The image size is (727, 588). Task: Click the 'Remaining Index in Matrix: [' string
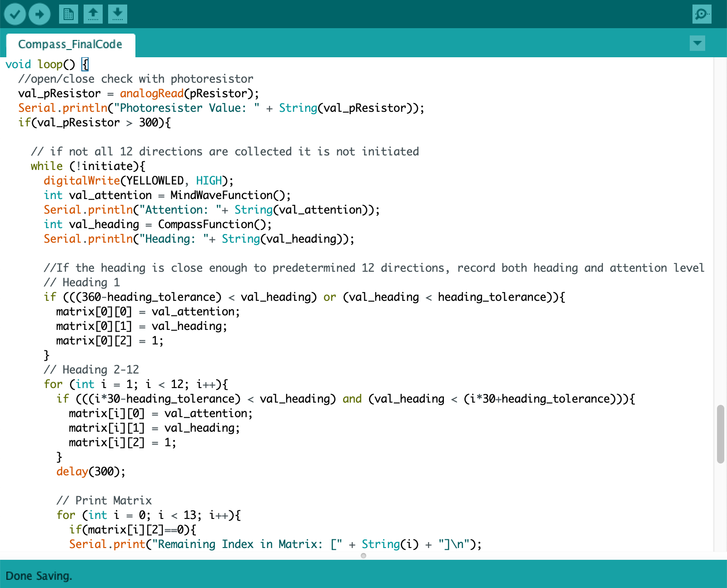[247, 544]
